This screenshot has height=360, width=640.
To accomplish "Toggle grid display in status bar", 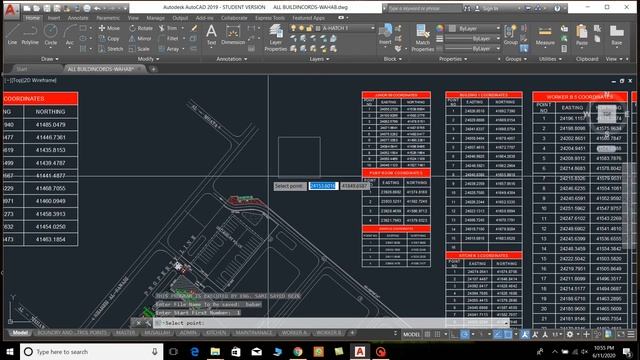I will (427, 334).
